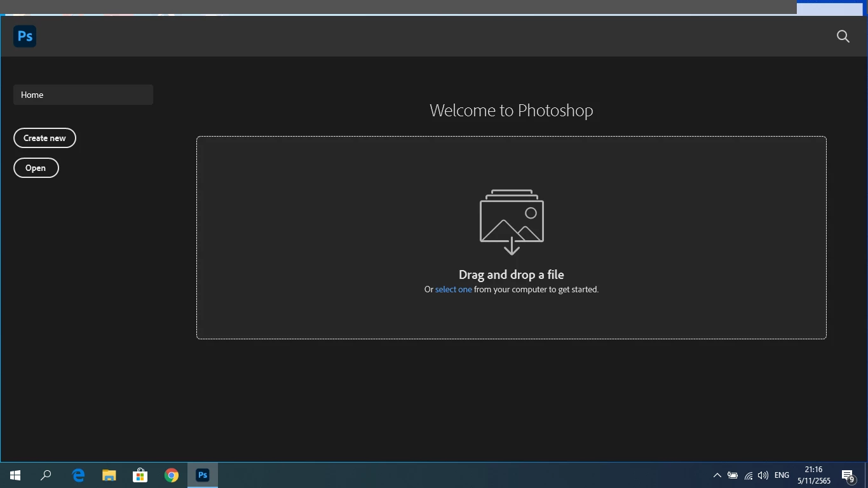The image size is (868, 488).
Task: Open the notification center icon
Action: 848,475
